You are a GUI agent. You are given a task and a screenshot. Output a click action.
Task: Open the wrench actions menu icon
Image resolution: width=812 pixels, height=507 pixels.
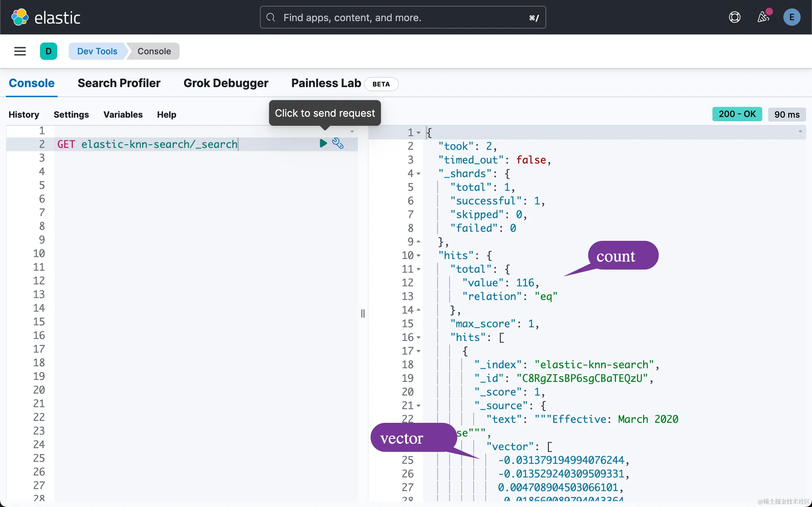click(338, 144)
